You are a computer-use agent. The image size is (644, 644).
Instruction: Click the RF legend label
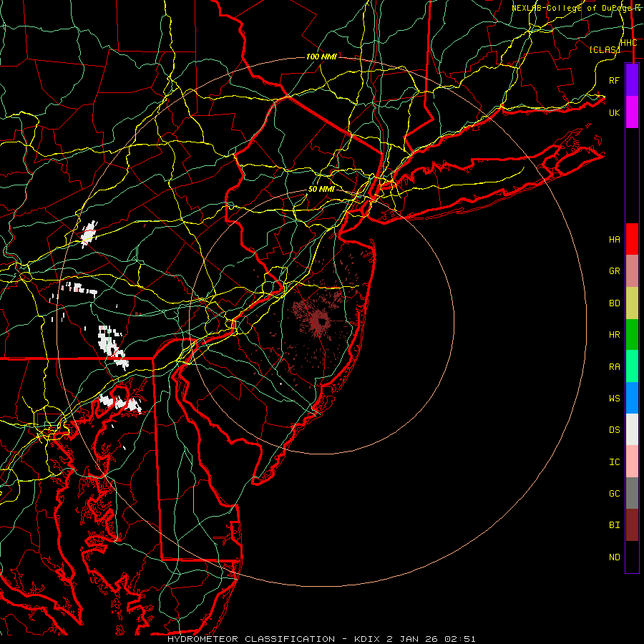coord(614,80)
